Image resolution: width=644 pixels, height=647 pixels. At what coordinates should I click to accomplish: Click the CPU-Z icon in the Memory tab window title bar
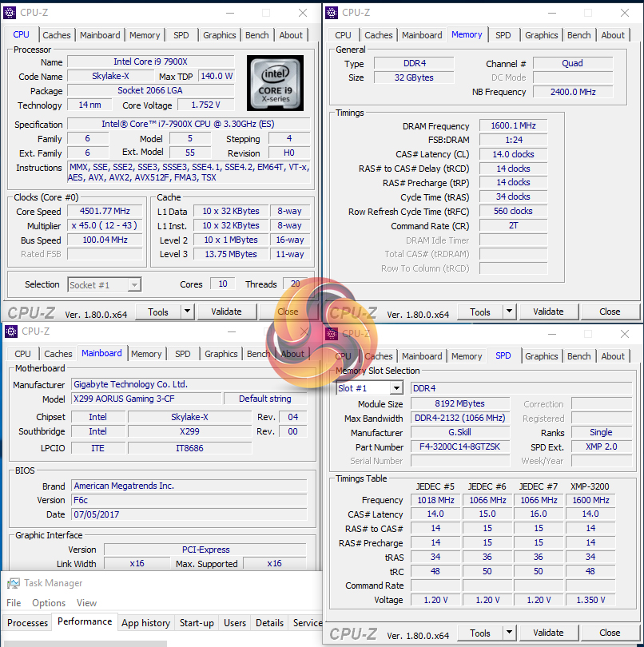[332, 13]
